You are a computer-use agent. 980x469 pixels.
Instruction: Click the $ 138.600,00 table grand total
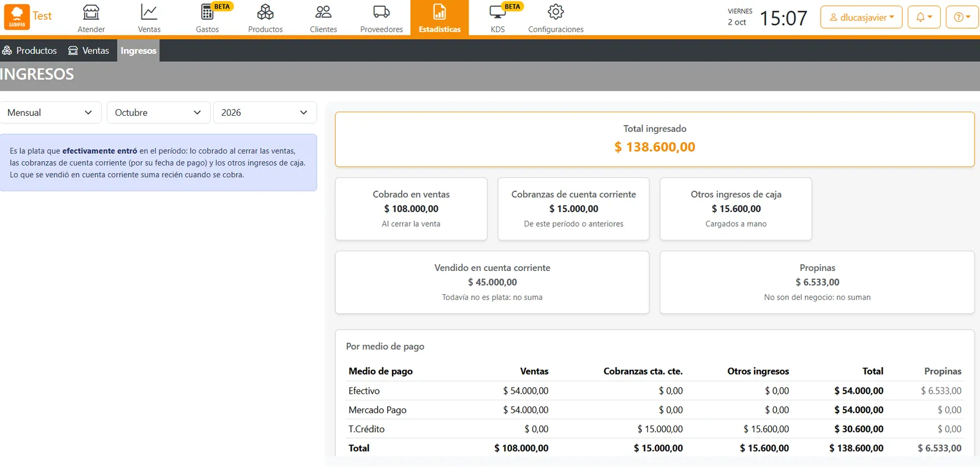(856, 448)
